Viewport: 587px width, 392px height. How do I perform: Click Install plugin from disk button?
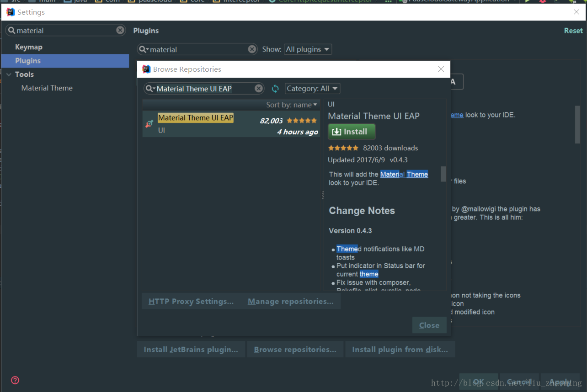[x=400, y=350]
